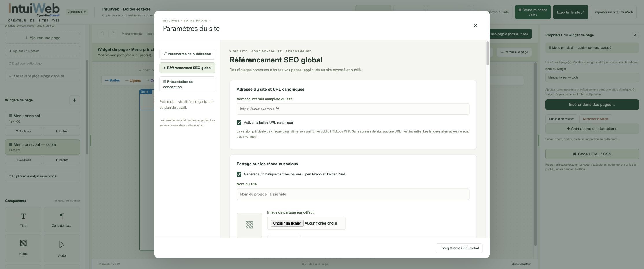Click the IntuiWeb logo
Screen dimensions: 644x269
[x=34, y=12]
